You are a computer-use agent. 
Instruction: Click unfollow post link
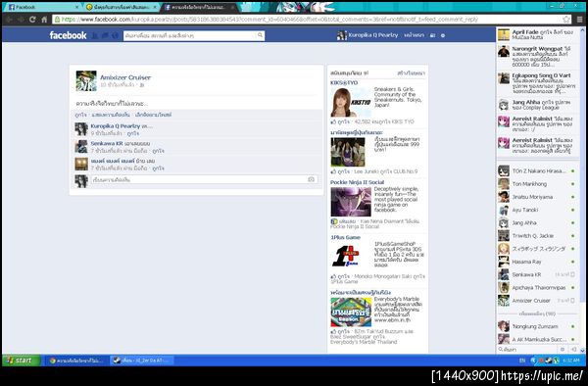click(154, 115)
